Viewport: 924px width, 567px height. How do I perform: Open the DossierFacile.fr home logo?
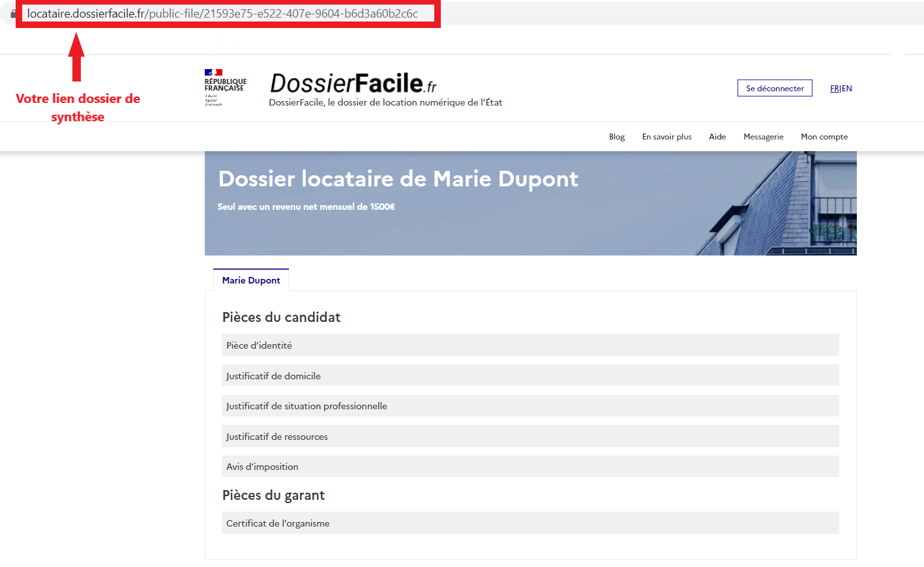pos(353,83)
